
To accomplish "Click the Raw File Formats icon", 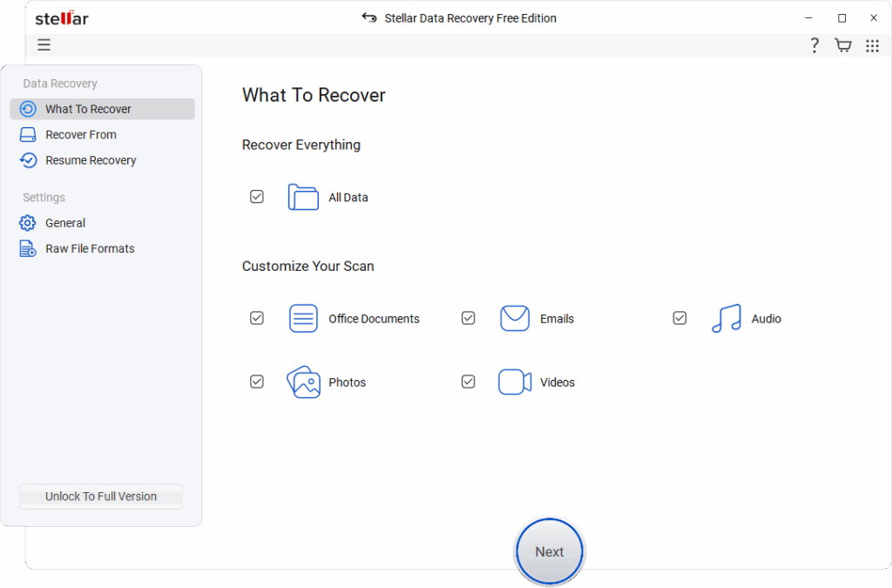I will pyautogui.click(x=28, y=248).
